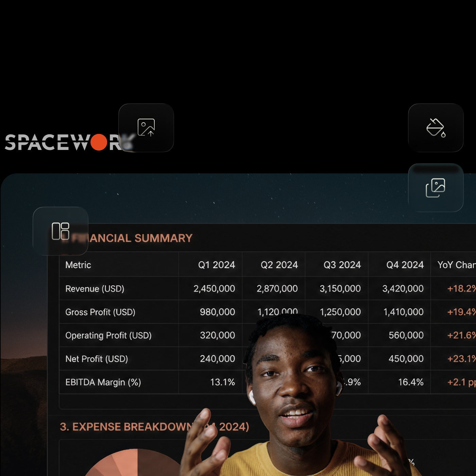
Task: Click the 1,250,000 gross profit cell
Action: (x=340, y=312)
